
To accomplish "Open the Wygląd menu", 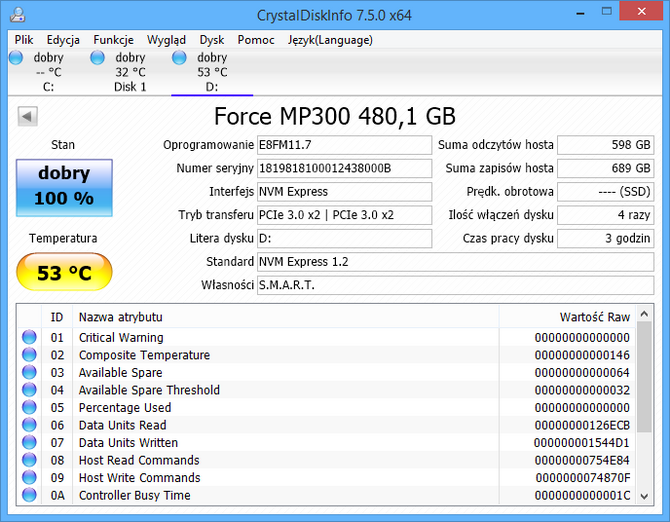I will tap(166, 40).
